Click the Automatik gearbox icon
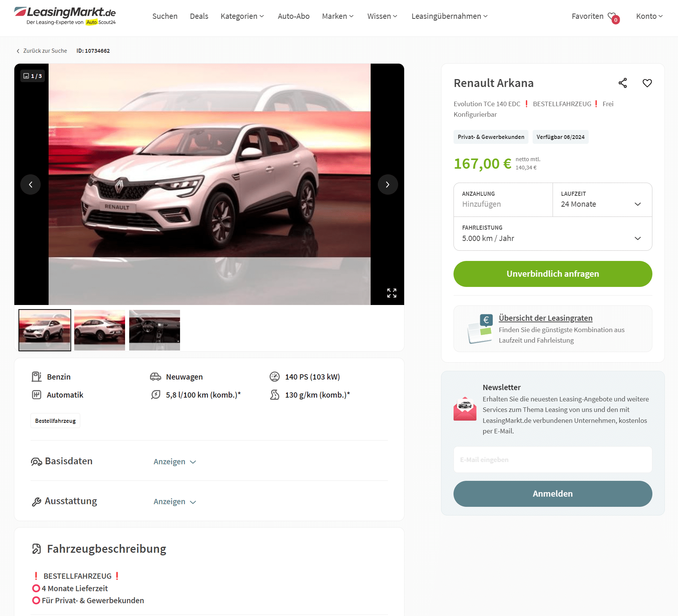Image resolution: width=678 pixels, height=616 pixels. pos(37,395)
